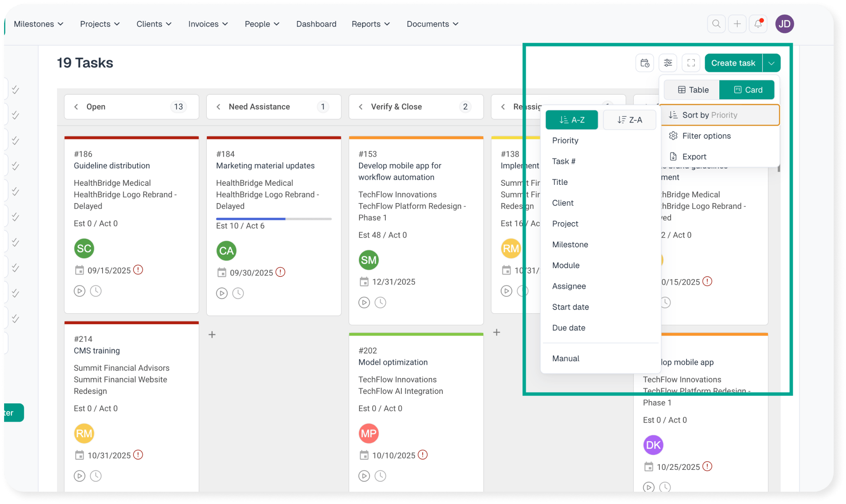Image resolution: width=846 pixels, height=504 pixels.
Task: Switch to Table view
Action: click(692, 90)
